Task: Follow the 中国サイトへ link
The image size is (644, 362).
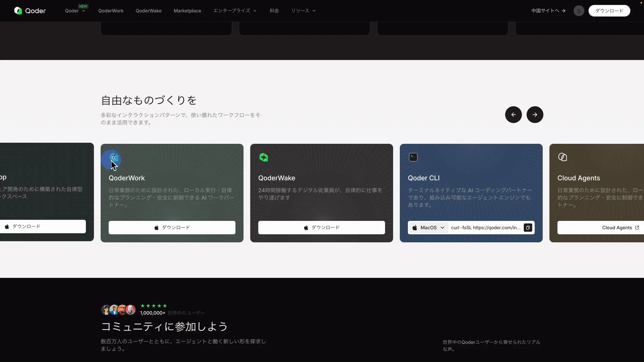Action: (x=548, y=11)
